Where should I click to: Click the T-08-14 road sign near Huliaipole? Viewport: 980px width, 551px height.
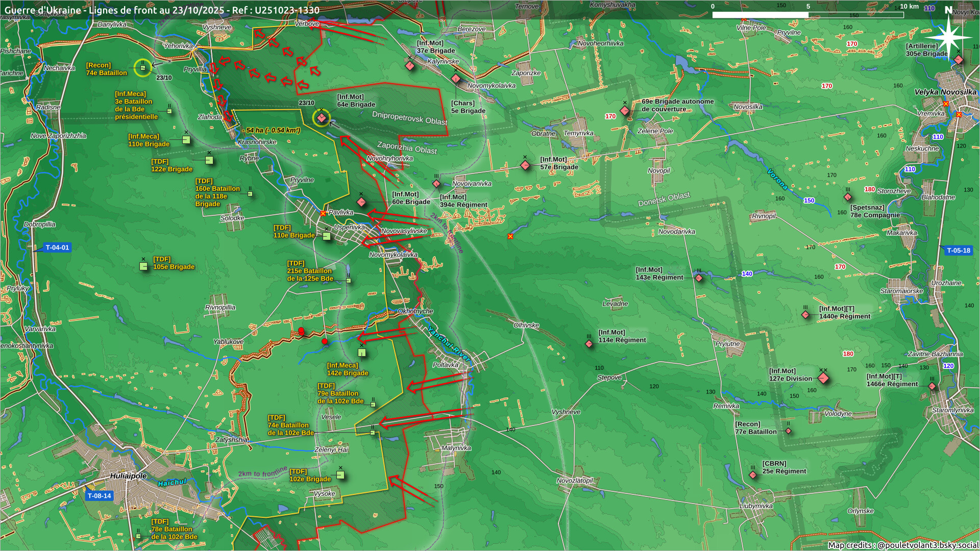[99, 496]
